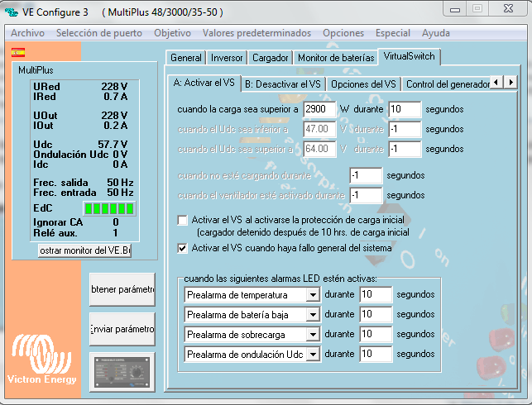Open the Prealarma de ondulación Udc dropdown
Screen dimensions: 532x405
pos(313,355)
